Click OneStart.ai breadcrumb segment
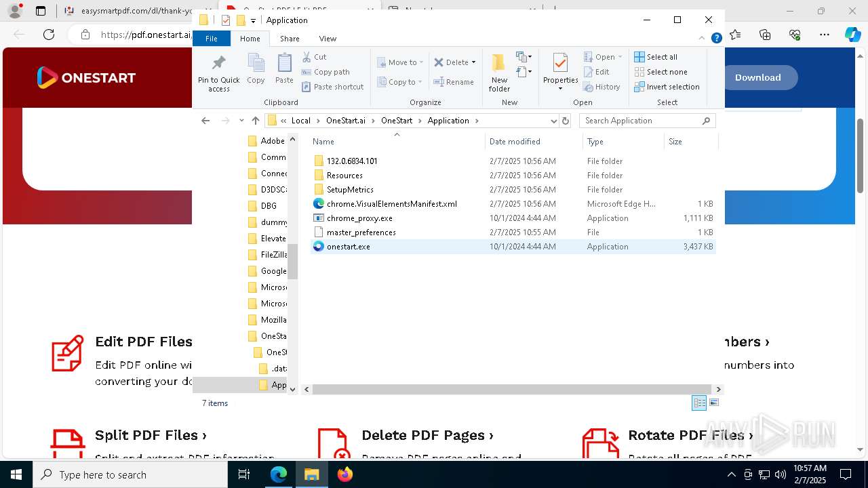This screenshot has height=488, width=868. tap(345, 121)
